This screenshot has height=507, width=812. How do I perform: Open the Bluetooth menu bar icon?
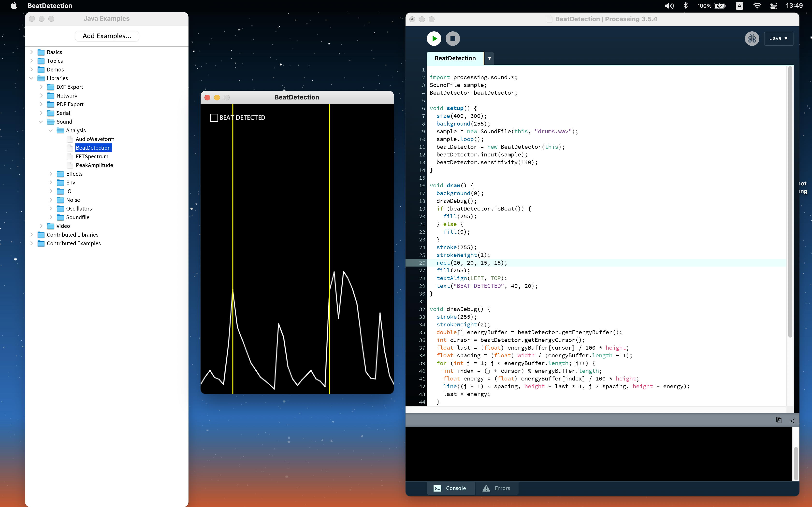(686, 6)
